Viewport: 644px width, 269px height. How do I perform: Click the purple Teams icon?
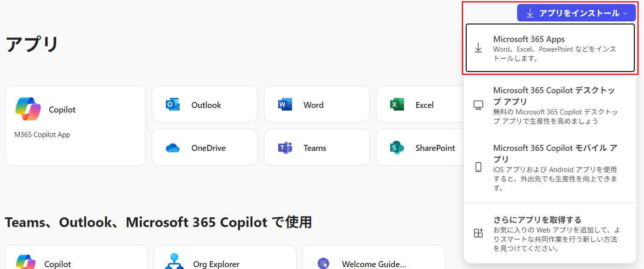coord(285,148)
